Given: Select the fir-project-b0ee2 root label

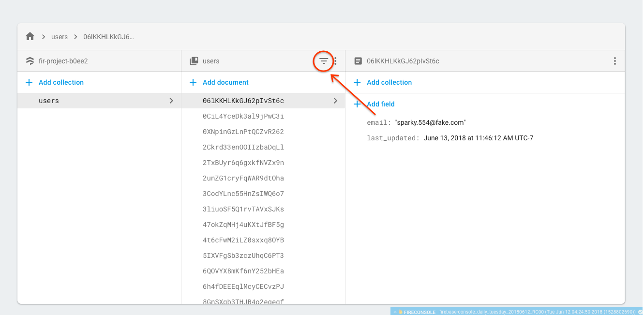Looking at the screenshot, I should pyautogui.click(x=63, y=61).
